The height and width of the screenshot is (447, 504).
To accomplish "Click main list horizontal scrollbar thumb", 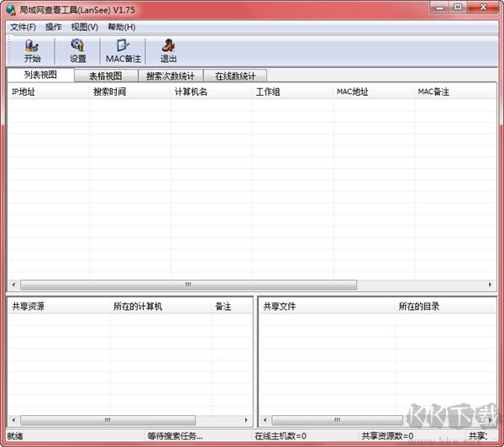I will [189, 285].
